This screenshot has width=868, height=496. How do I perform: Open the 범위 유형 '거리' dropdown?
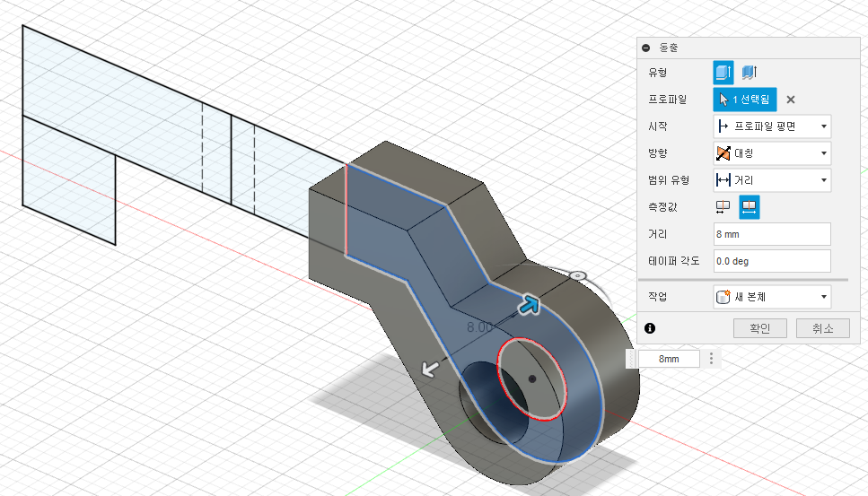(x=772, y=180)
